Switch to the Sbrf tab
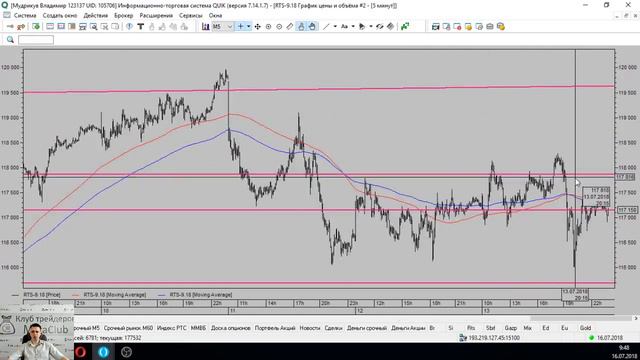Screen dimensions: 640x360 tap(490, 328)
